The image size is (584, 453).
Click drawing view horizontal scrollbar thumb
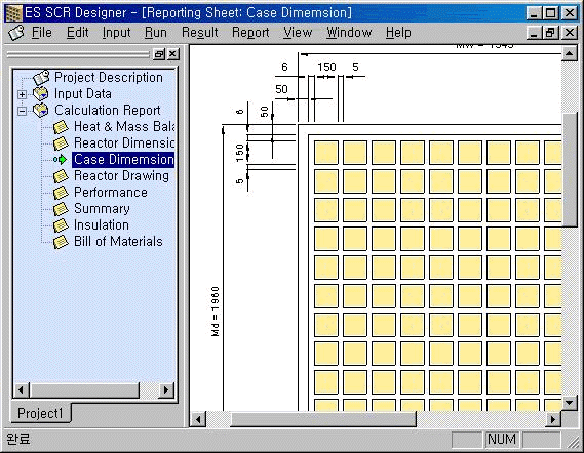click(x=323, y=419)
